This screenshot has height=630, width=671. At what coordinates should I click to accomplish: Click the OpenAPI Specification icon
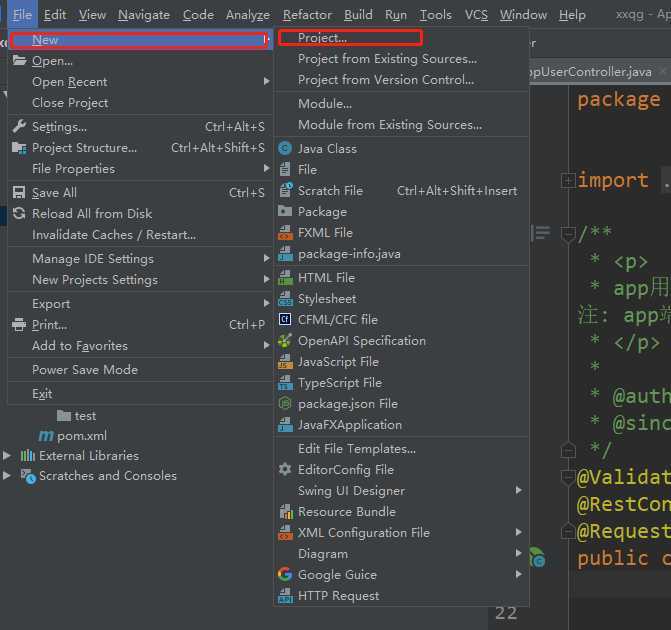coord(285,341)
